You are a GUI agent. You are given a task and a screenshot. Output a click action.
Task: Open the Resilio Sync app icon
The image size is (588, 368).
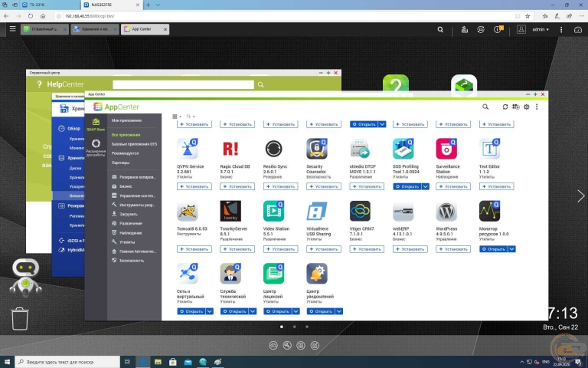click(x=274, y=149)
